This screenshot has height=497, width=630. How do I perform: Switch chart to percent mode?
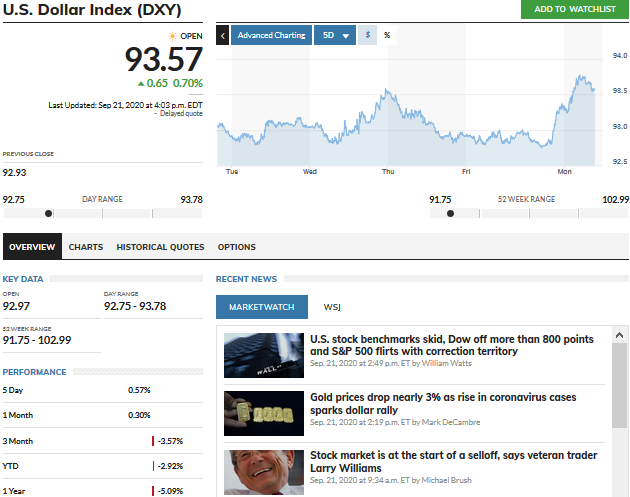(387, 35)
